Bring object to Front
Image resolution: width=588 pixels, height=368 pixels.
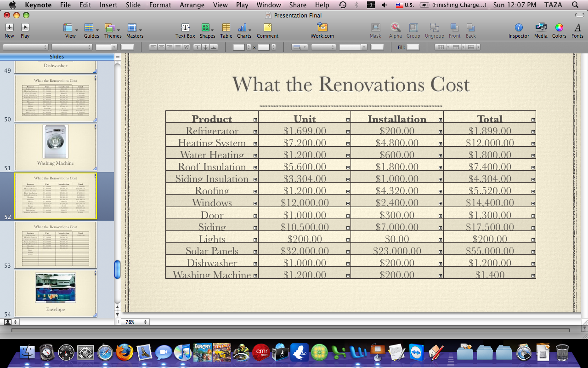point(454,30)
